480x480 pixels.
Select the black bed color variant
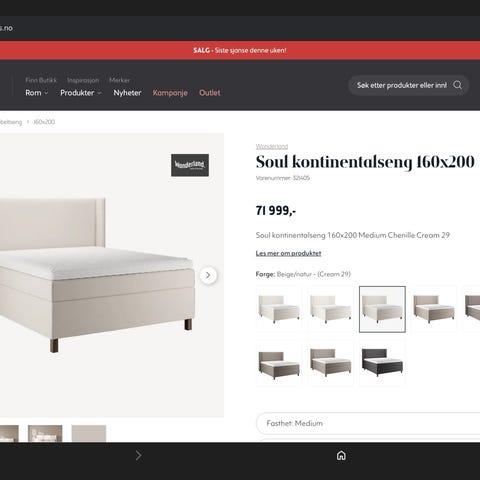tap(382, 363)
